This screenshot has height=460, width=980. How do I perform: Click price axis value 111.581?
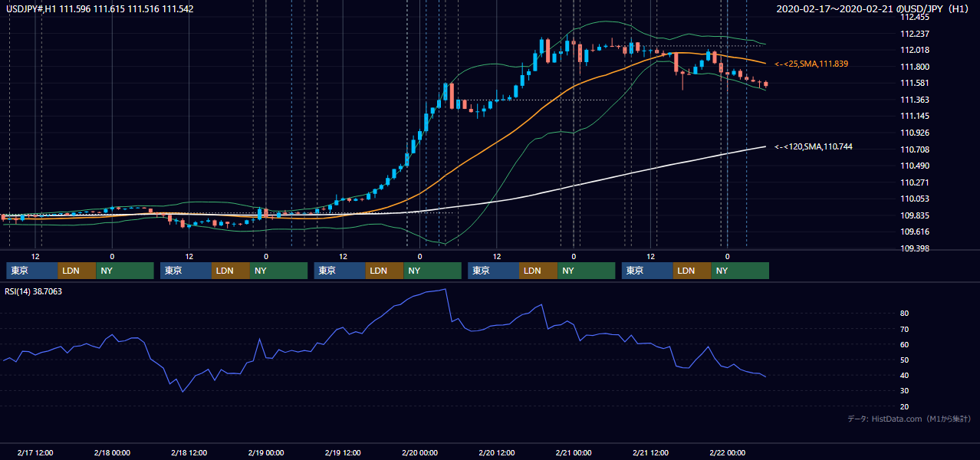click(913, 84)
